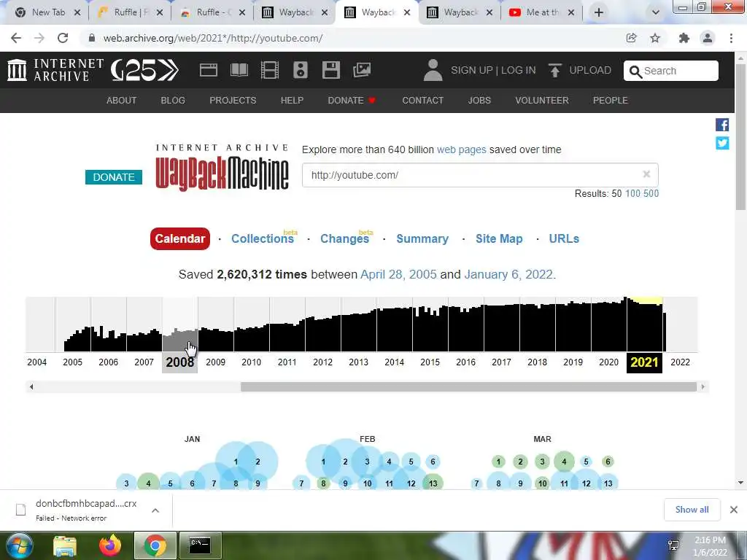Open the Video film strip icon
Image resolution: width=747 pixels, height=560 pixels.
(x=270, y=70)
